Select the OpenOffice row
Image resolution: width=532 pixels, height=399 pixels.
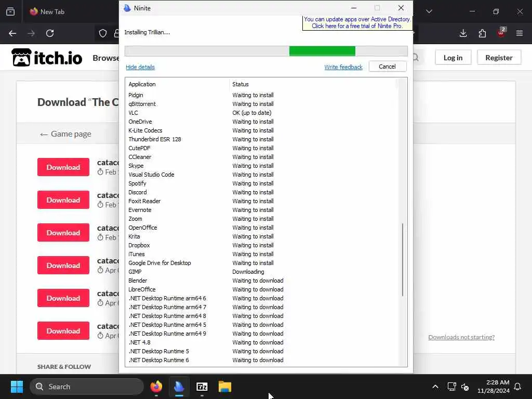point(262,228)
